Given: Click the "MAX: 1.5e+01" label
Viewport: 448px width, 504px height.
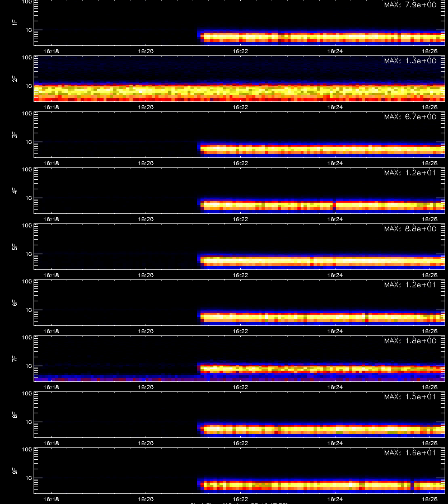Looking at the screenshot, I should [410, 396].
